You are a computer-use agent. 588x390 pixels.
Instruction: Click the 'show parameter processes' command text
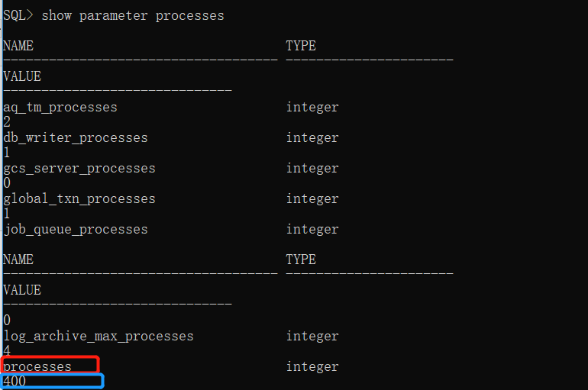133,16
